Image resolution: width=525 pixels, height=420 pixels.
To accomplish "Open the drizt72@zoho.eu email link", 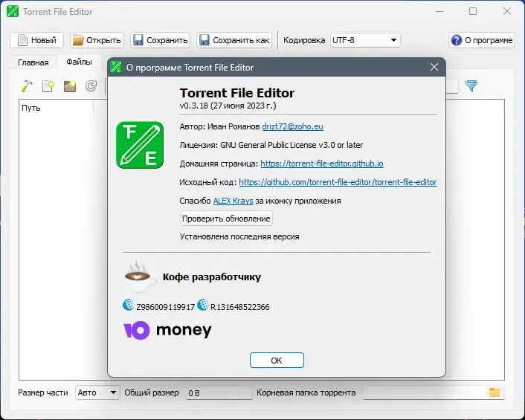I will [293, 126].
